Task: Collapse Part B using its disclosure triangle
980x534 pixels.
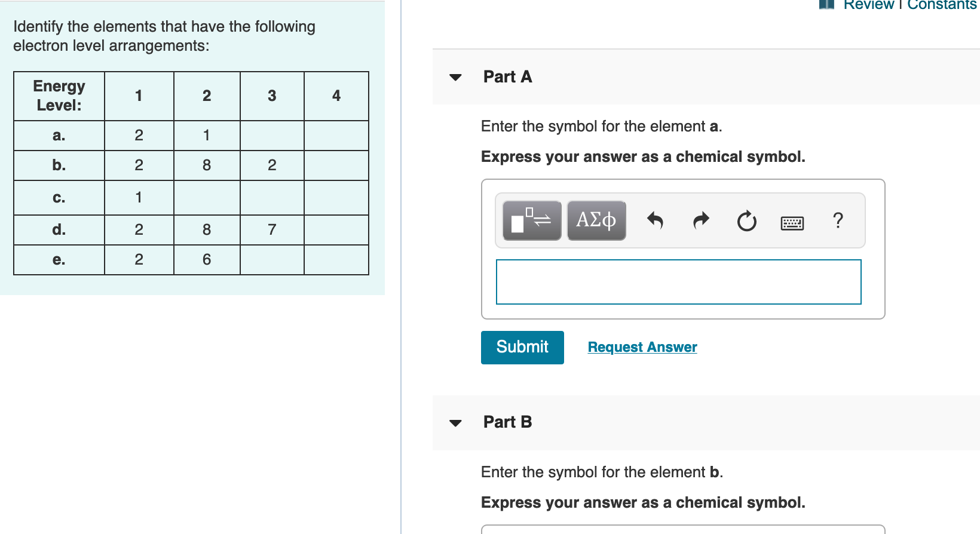Action: [x=455, y=422]
